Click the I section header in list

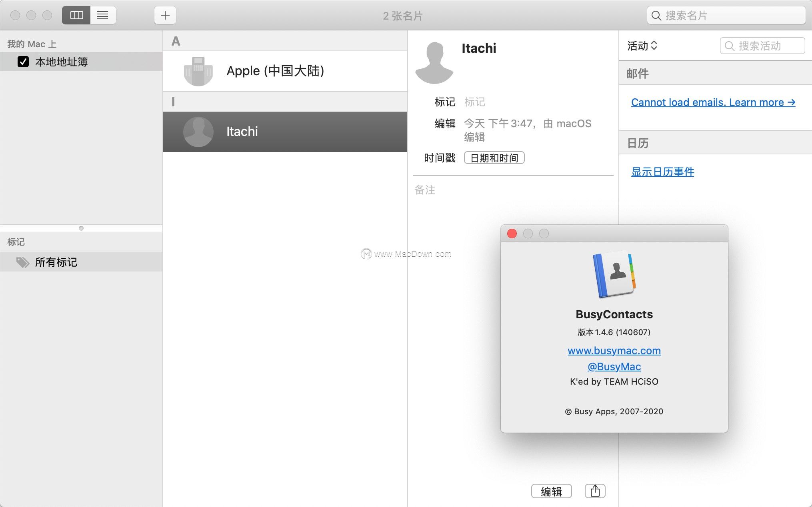(x=285, y=102)
